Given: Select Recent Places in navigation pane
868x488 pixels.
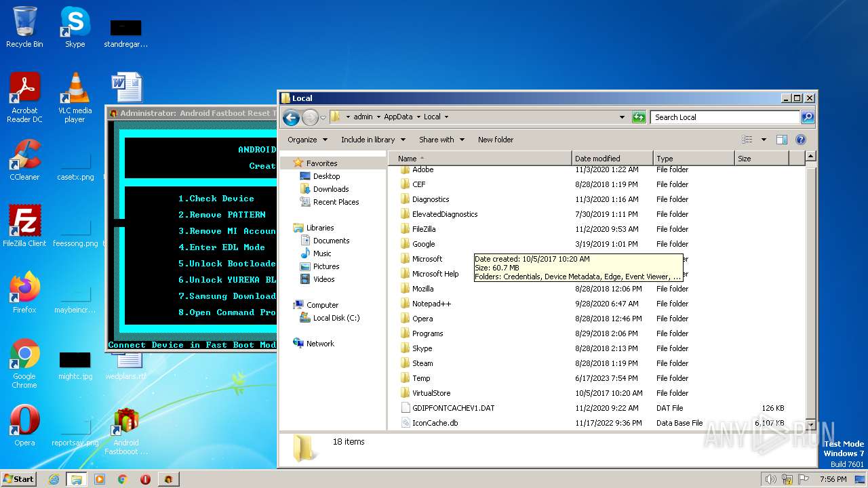Looking at the screenshot, I should pos(336,202).
